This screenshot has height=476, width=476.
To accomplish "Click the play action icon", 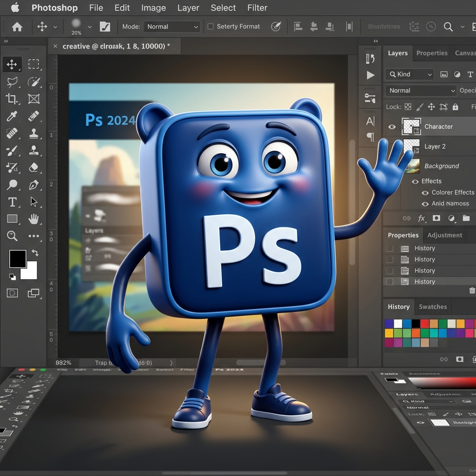I will [x=370, y=75].
